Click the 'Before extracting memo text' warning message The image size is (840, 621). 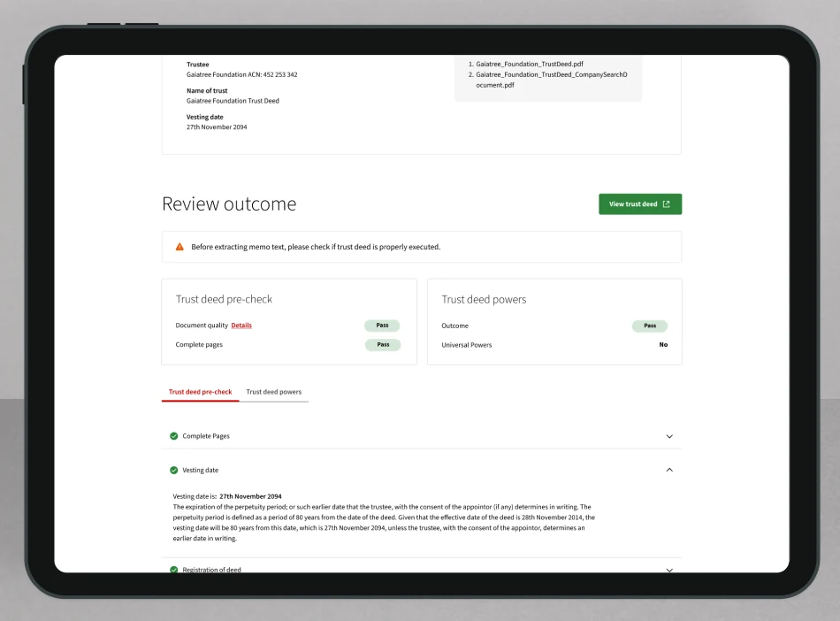click(316, 247)
